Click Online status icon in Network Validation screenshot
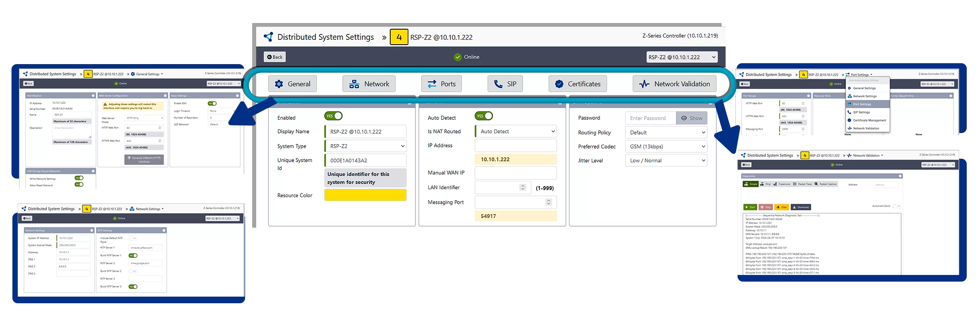Screen dimensions: 980x313 pos(833,164)
